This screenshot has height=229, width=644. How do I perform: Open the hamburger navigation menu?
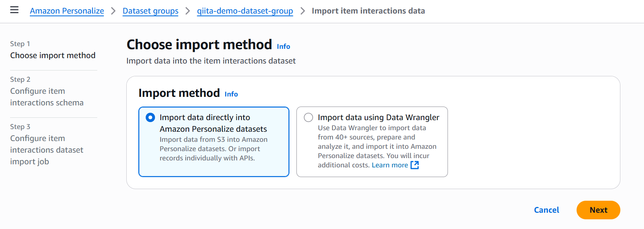coord(14,10)
